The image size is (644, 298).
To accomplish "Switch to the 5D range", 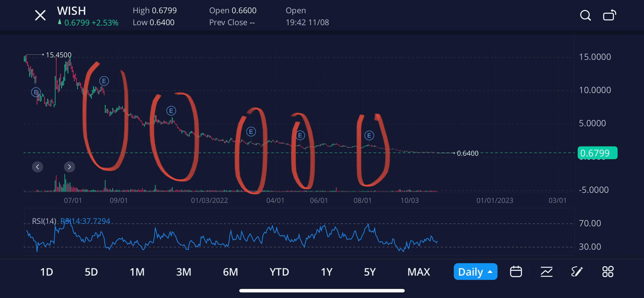I will click(91, 272).
